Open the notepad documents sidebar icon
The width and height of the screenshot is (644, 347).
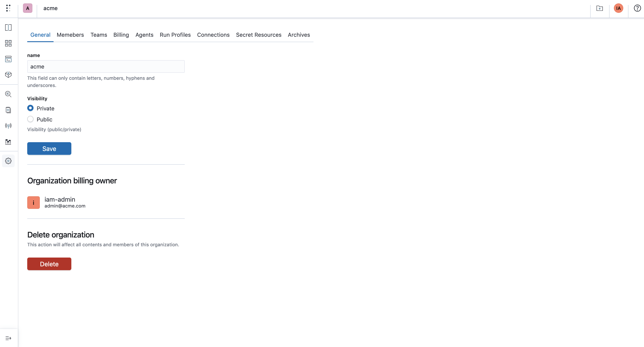(8, 110)
